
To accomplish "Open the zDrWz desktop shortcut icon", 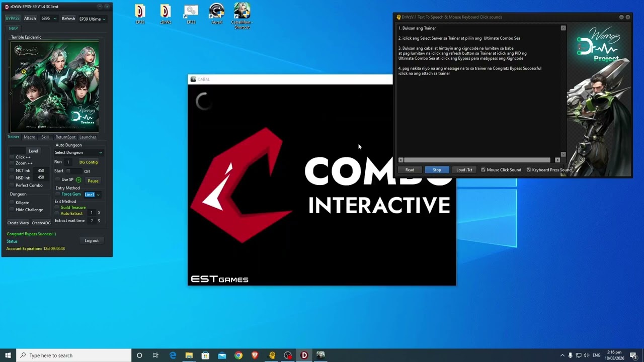I will click(x=166, y=14).
